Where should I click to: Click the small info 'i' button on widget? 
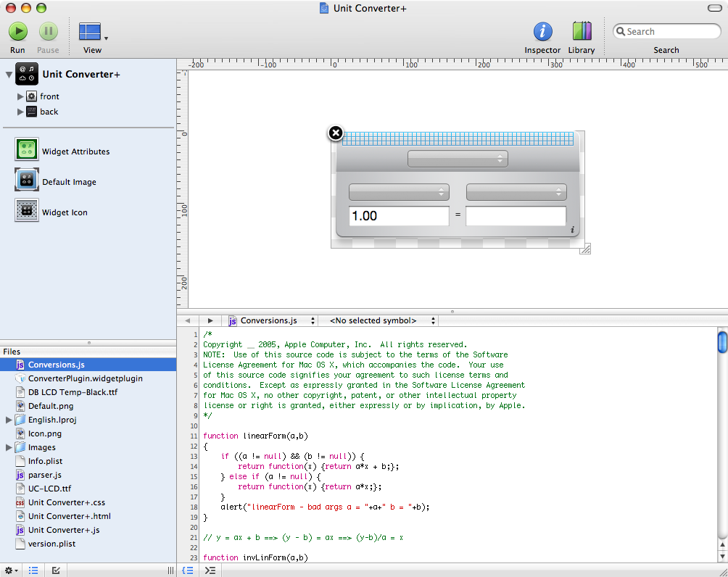(x=572, y=229)
